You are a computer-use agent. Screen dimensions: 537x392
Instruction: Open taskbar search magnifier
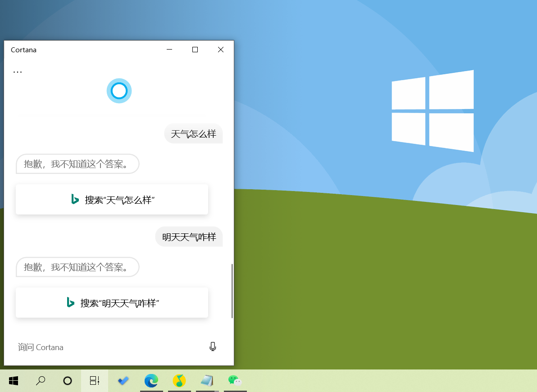41,381
